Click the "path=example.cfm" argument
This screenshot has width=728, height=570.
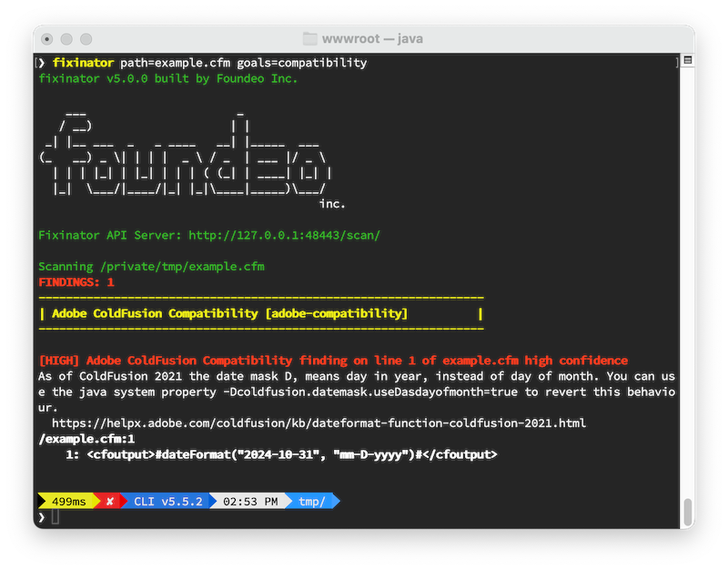click(175, 63)
